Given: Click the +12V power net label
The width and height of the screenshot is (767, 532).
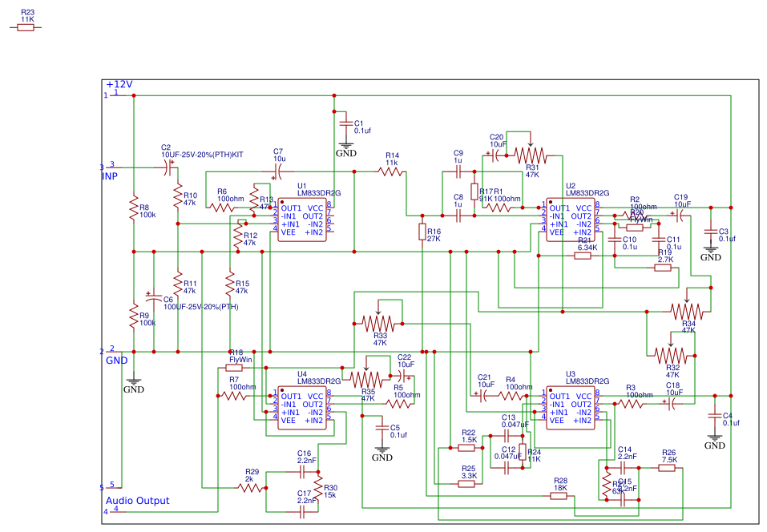Looking at the screenshot, I should point(118,83).
